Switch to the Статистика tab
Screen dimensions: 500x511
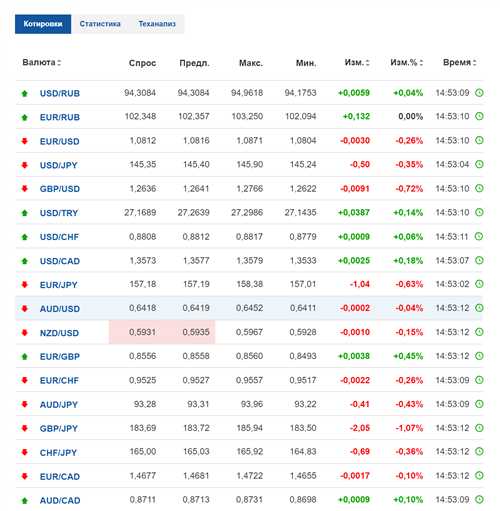click(x=100, y=24)
